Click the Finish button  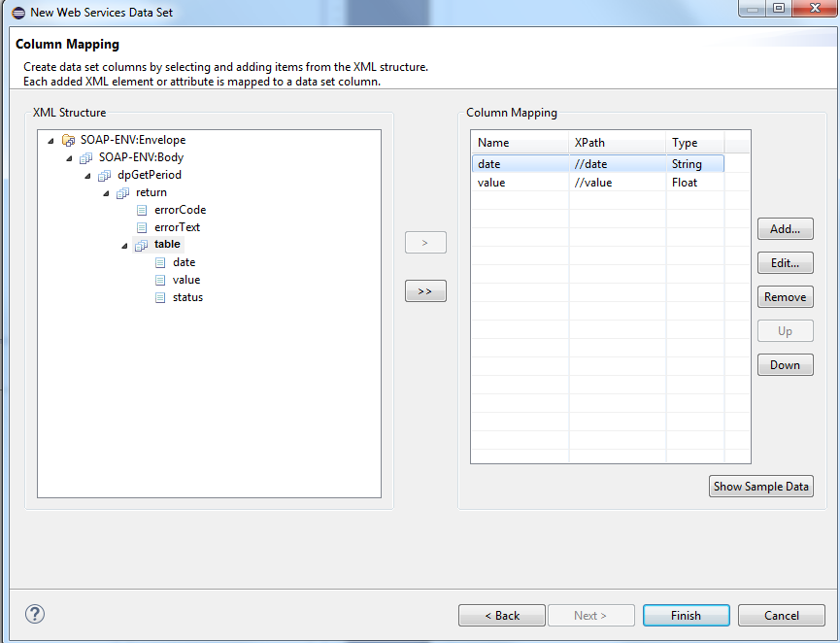pyautogui.click(x=687, y=616)
